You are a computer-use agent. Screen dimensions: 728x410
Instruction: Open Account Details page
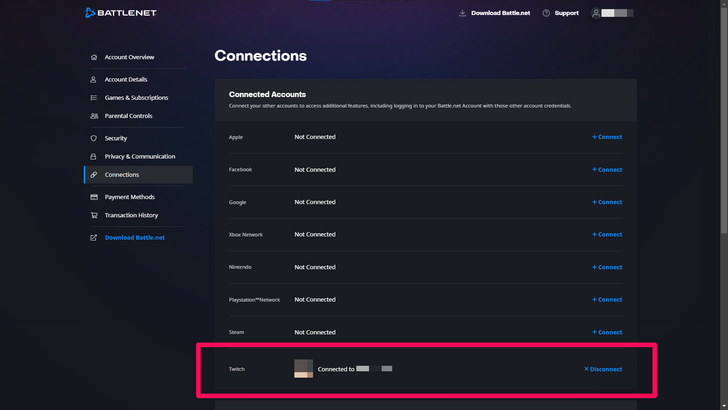tap(126, 79)
